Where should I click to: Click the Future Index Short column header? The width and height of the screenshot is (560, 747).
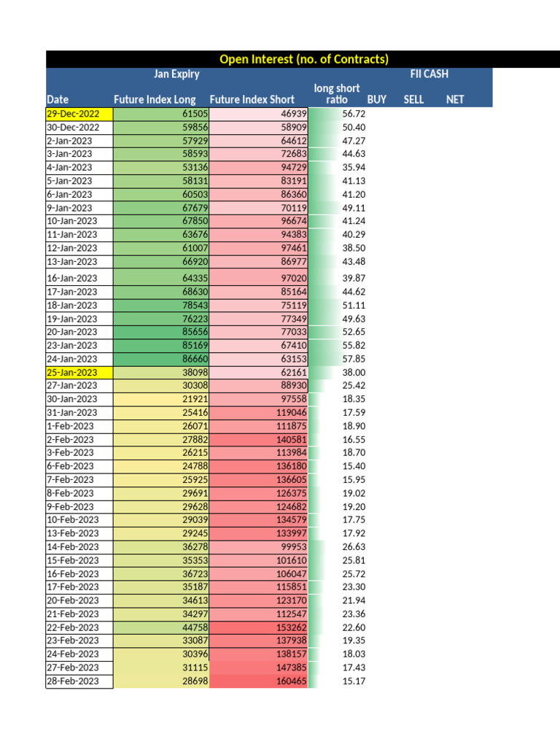pyautogui.click(x=252, y=99)
